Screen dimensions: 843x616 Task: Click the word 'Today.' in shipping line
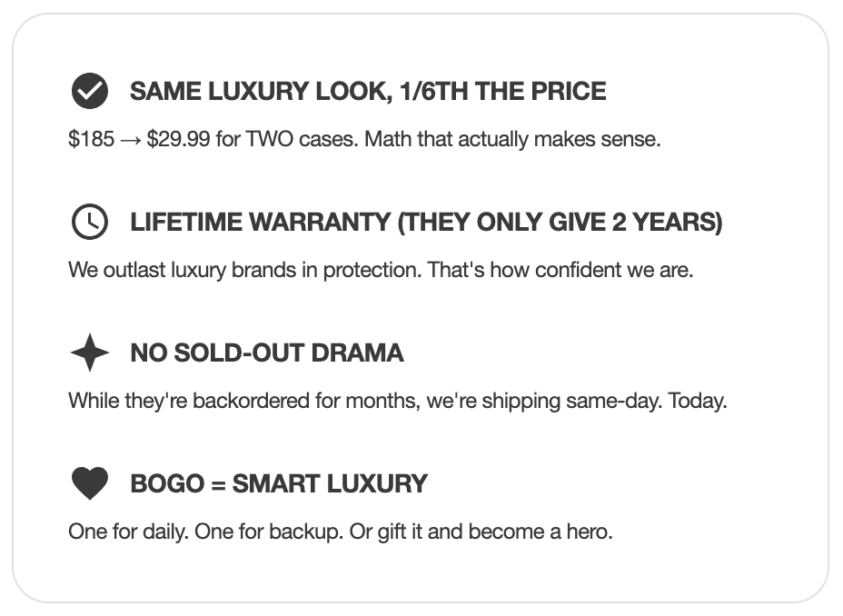(x=698, y=401)
